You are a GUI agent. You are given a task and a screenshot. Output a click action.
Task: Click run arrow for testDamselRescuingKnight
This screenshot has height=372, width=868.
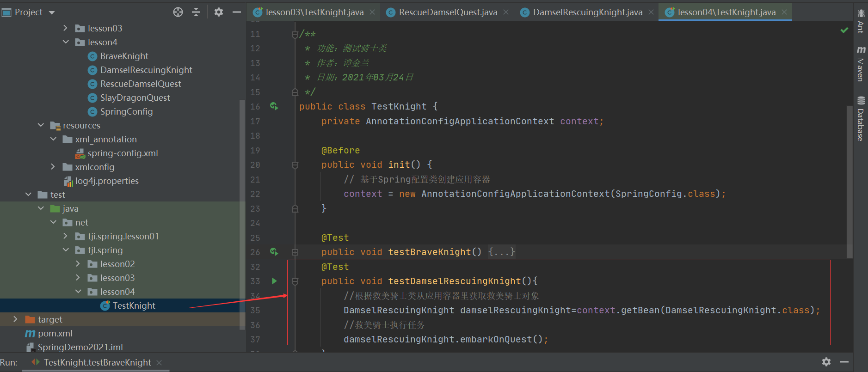[274, 281]
